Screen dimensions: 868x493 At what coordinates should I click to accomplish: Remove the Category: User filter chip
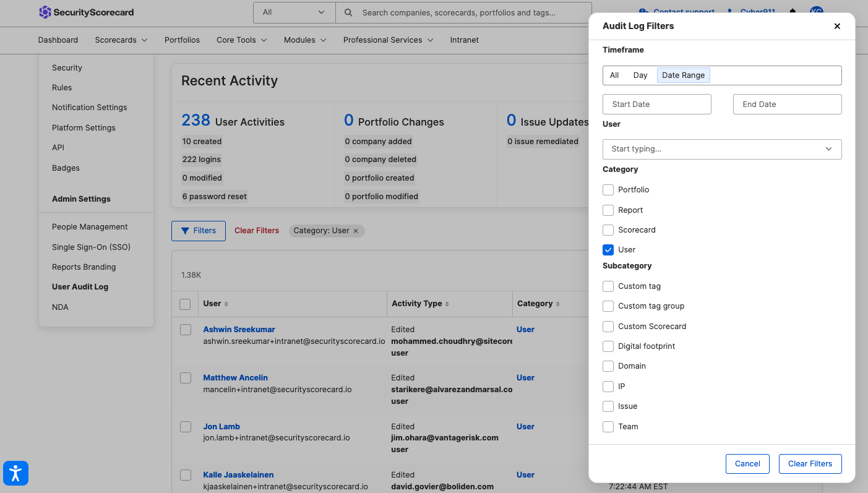[x=356, y=231]
